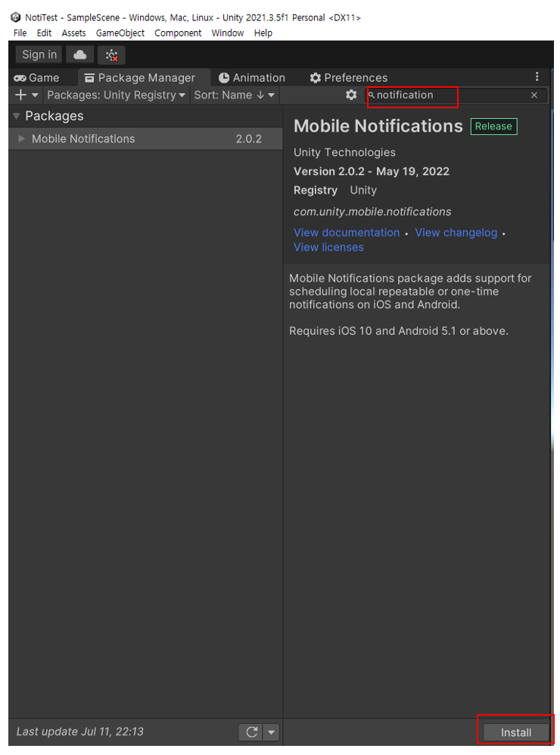560x755 pixels.
Task: Refresh the package list
Action: (x=251, y=732)
